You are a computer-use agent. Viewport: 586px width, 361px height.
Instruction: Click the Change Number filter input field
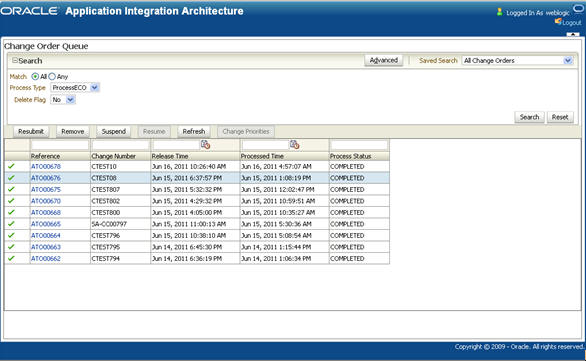[120, 145]
